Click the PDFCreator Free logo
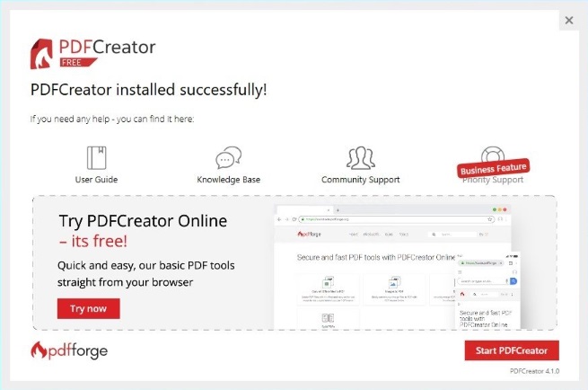 pos(92,53)
